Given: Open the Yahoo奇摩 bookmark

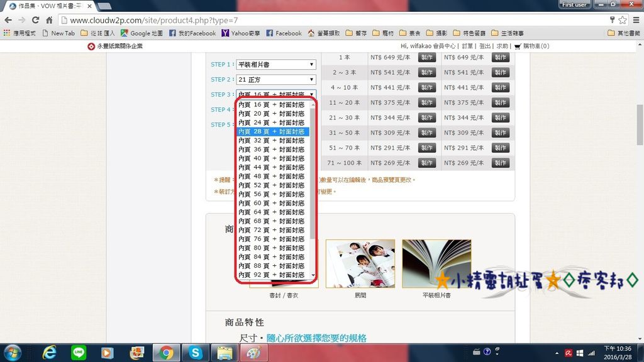Looking at the screenshot, I should pyautogui.click(x=241, y=33).
